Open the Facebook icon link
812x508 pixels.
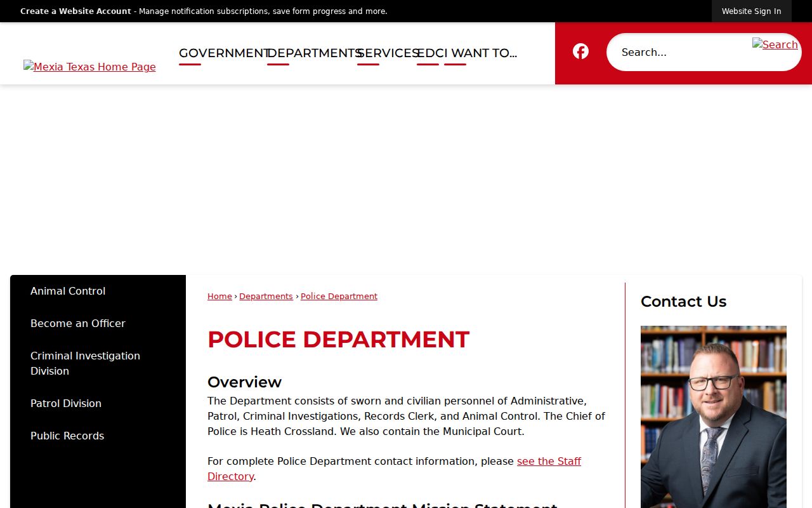coord(580,51)
